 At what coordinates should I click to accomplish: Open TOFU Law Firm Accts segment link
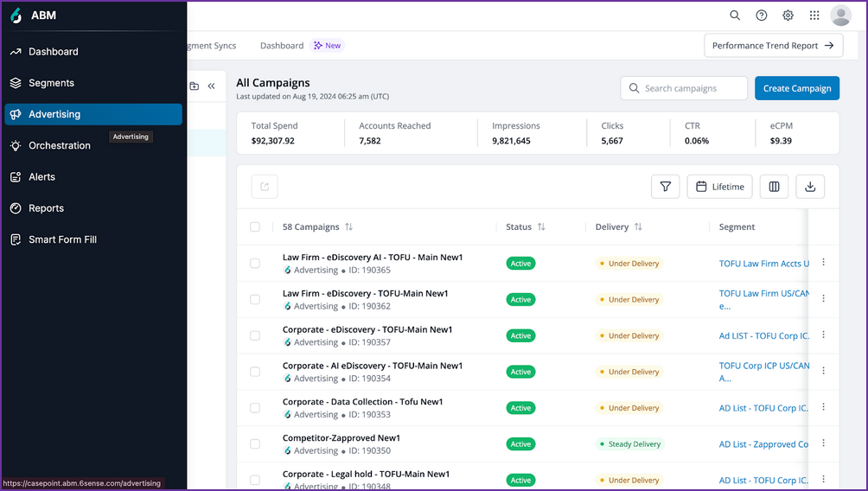(763, 264)
